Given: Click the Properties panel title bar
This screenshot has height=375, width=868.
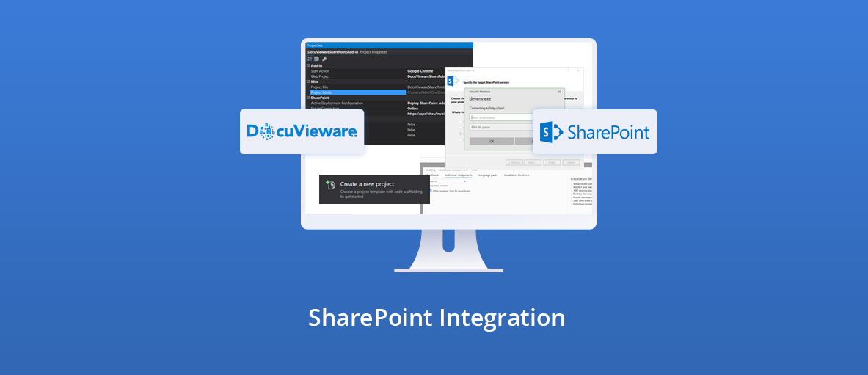Looking at the screenshot, I should pyautogui.click(x=390, y=45).
